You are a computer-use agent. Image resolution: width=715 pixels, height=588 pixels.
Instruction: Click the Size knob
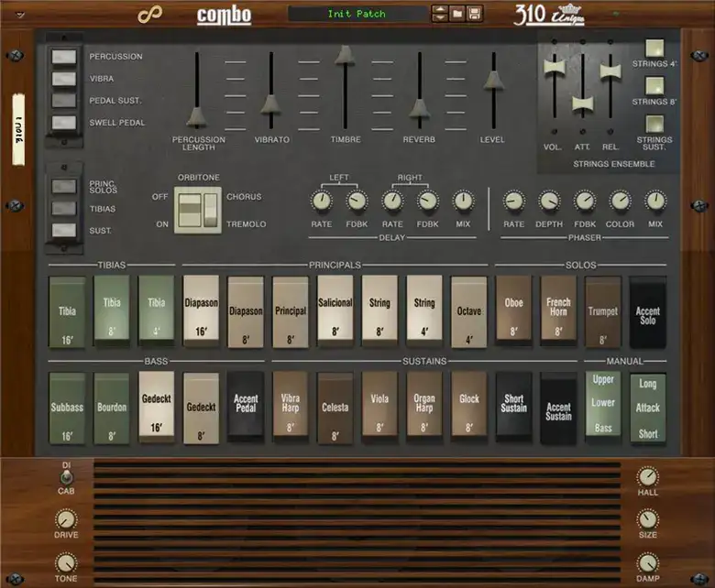(647, 519)
